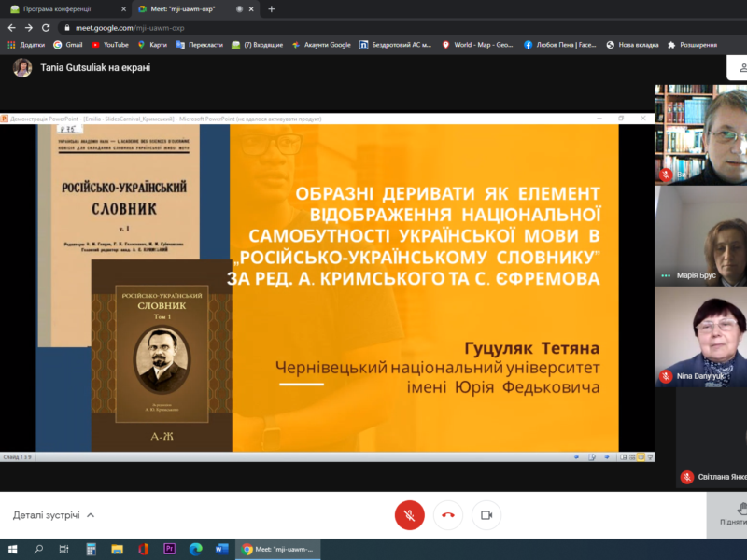
Task: Open a new browser tab
Action: (272, 8)
